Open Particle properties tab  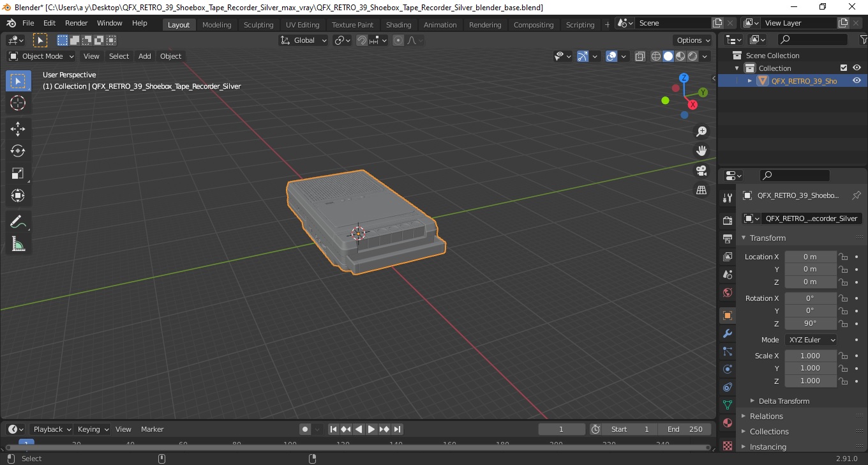(727, 351)
